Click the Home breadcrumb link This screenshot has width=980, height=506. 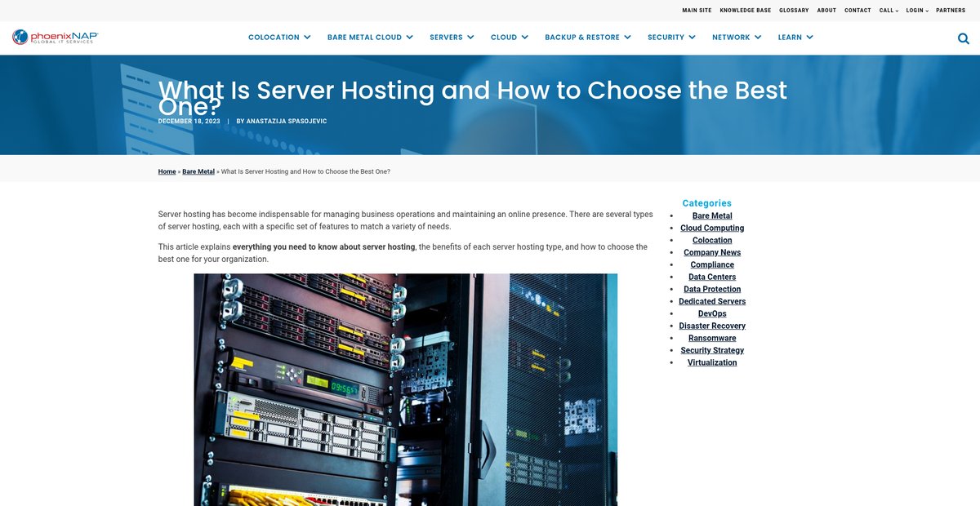(167, 171)
